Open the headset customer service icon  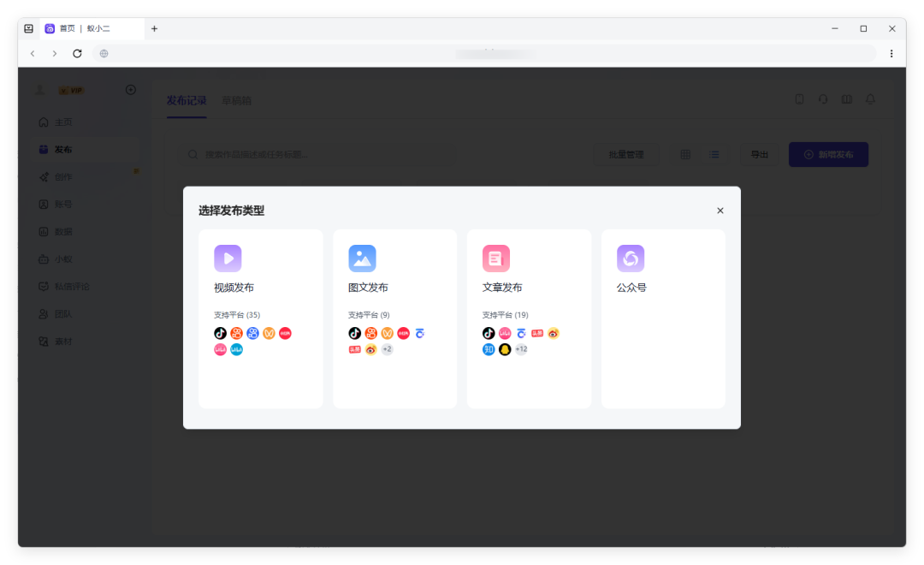point(823,99)
